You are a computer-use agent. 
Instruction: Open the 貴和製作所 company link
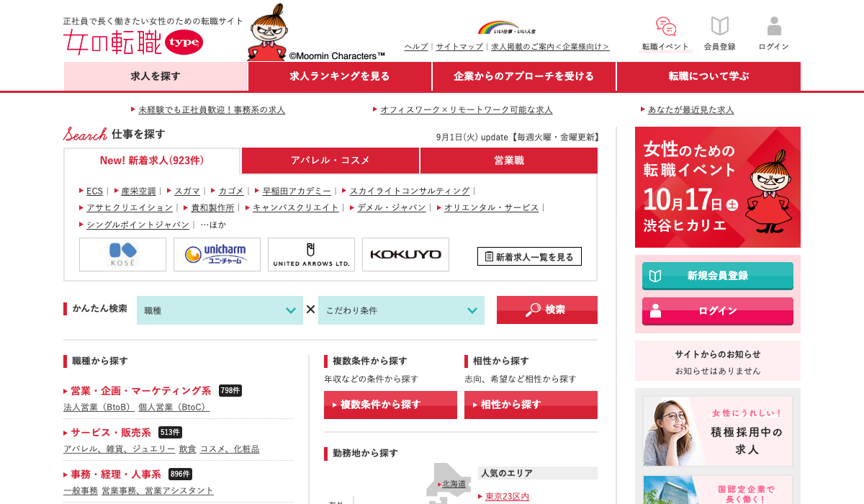(213, 207)
